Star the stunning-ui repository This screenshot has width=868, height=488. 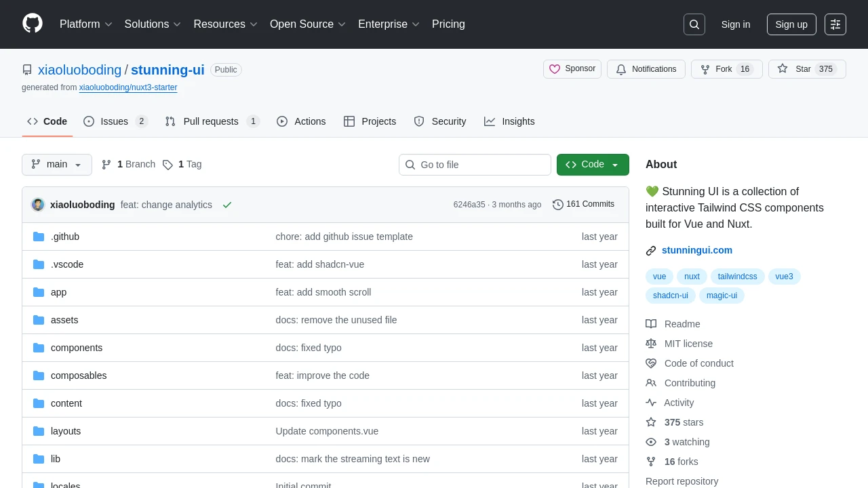click(x=807, y=69)
